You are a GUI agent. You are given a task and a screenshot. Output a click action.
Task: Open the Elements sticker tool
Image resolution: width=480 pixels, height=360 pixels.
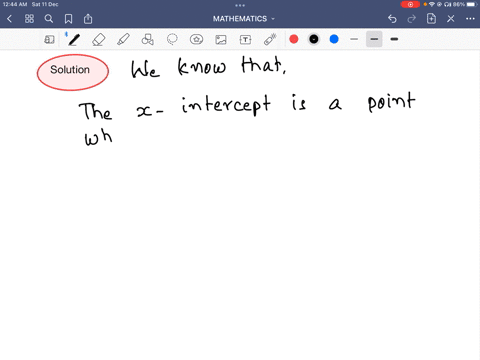click(197, 39)
